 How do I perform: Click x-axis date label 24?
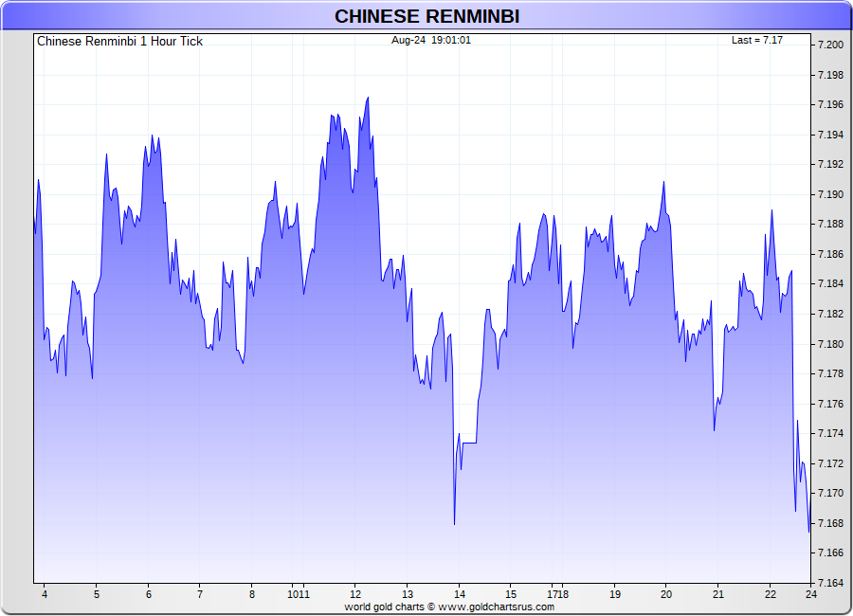811,594
